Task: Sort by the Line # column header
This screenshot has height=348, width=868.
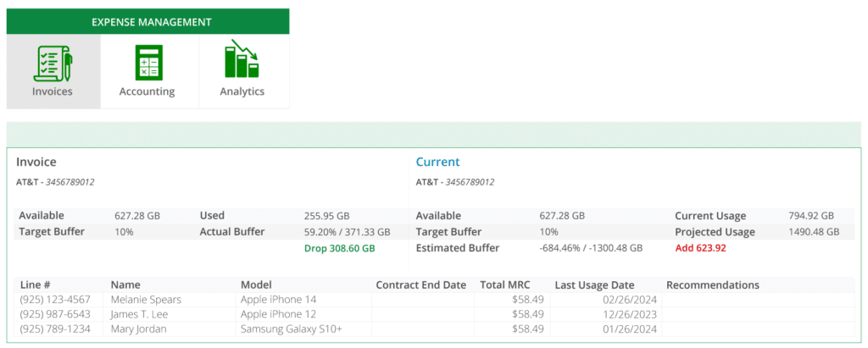Action: [x=36, y=285]
